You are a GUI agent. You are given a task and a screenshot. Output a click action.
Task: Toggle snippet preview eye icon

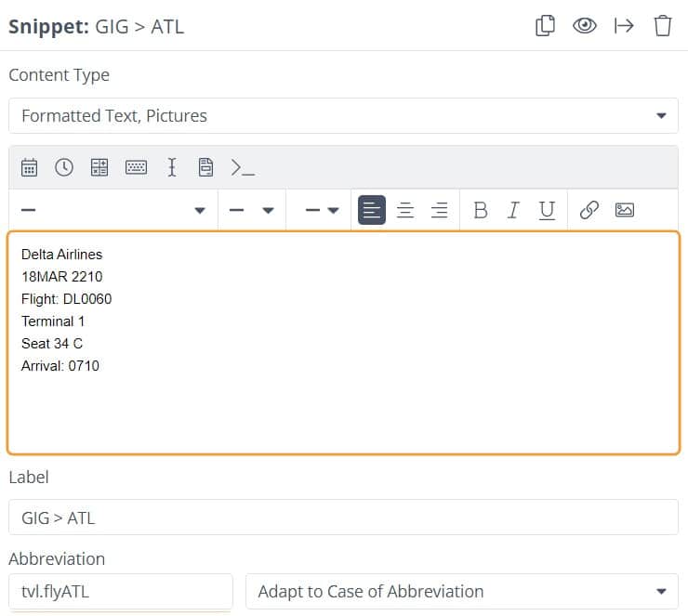[585, 26]
